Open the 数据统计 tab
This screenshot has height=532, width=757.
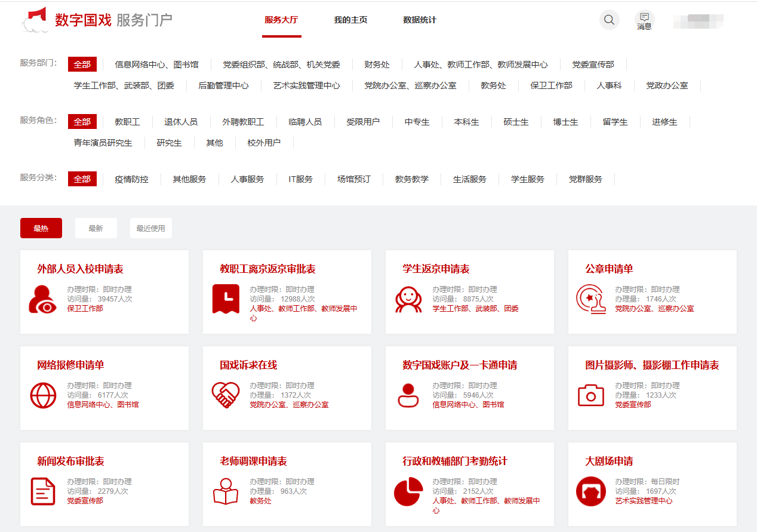click(x=420, y=20)
